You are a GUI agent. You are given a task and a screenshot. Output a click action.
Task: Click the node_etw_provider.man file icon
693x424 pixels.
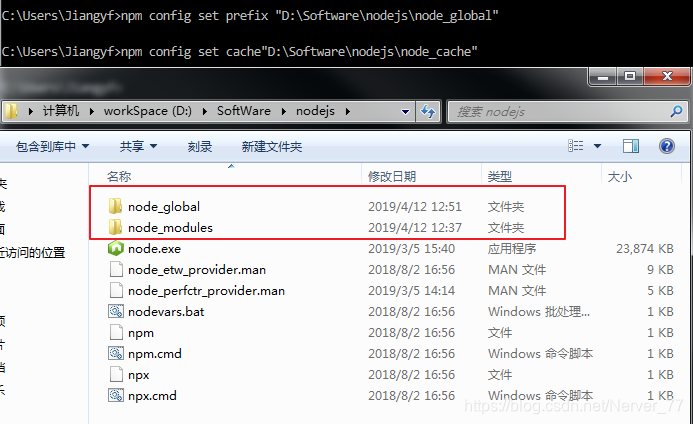tap(116, 269)
